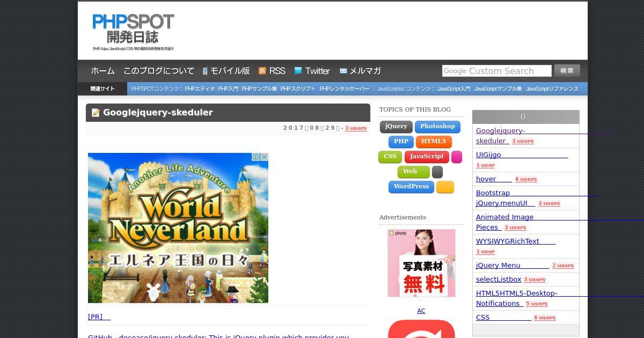The image size is (644, 338).
Task: Select the CSS topic tag
Action: (390, 157)
